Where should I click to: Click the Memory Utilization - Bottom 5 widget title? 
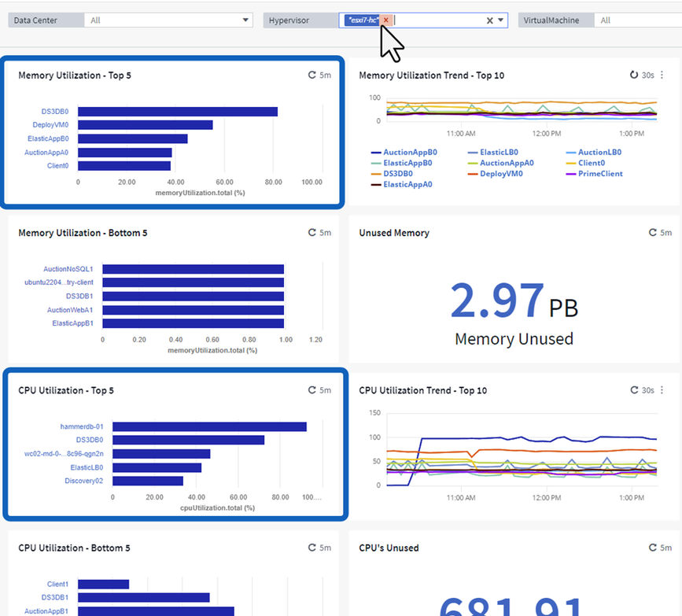pos(83,233)
